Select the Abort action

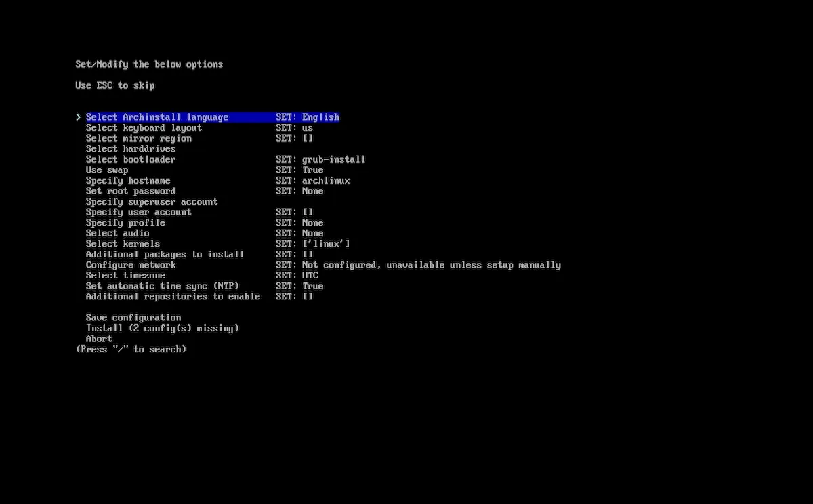99,339
